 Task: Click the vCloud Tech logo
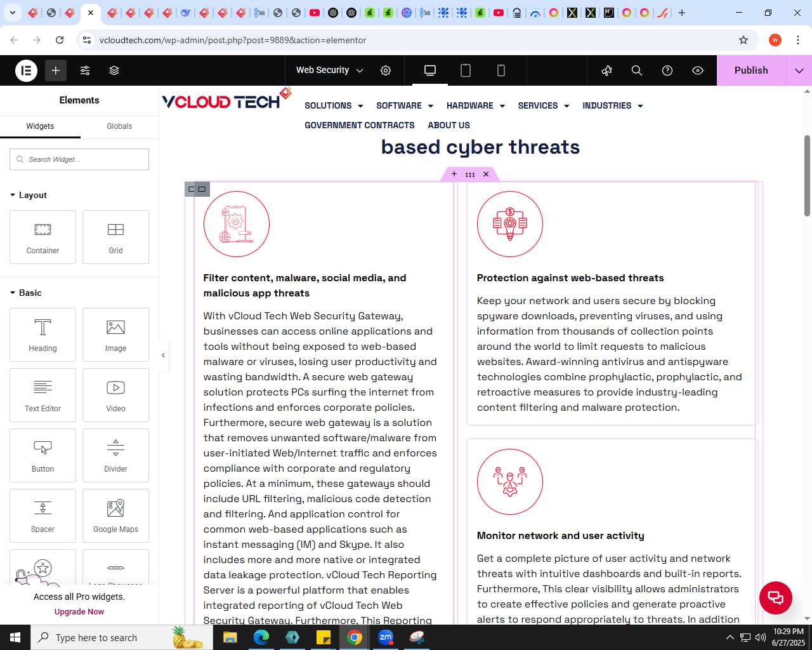(226, 100)
